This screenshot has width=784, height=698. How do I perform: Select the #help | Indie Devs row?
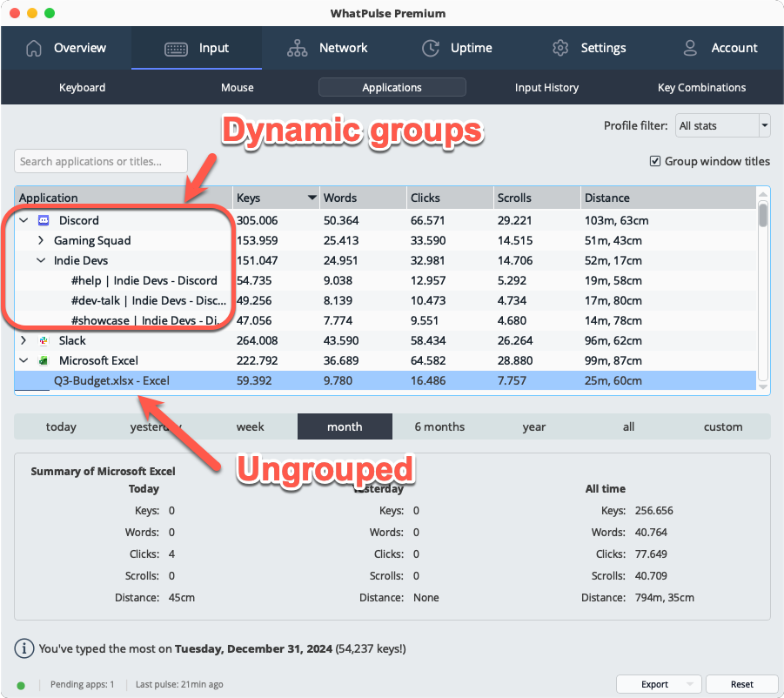[385, 280]
